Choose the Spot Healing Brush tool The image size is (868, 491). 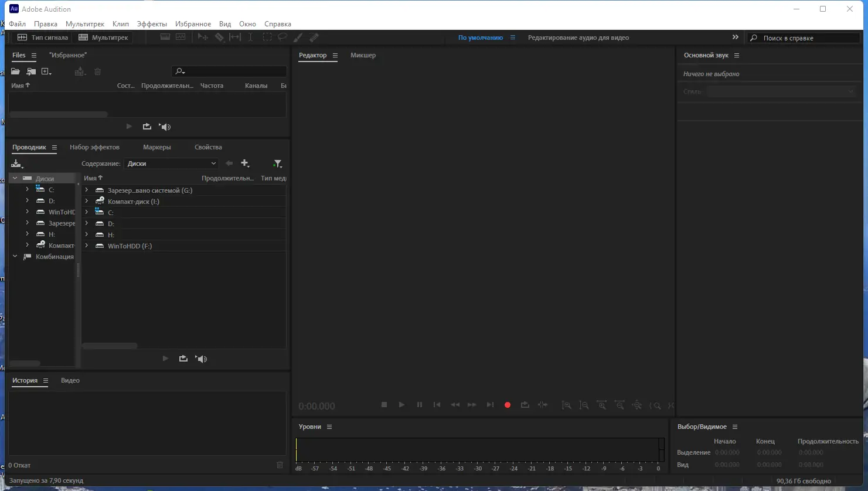tap(314, 37)
